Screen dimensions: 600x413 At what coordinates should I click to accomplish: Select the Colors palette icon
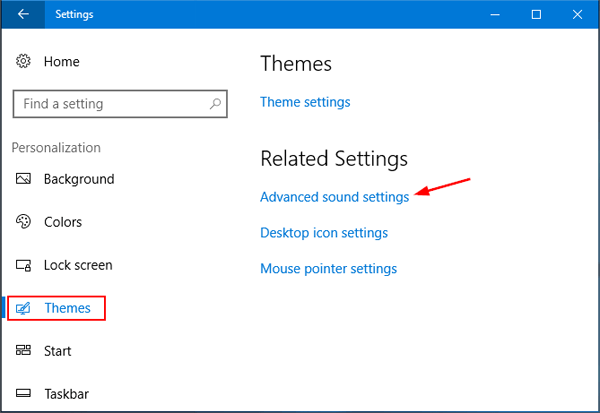coord(24,223)
